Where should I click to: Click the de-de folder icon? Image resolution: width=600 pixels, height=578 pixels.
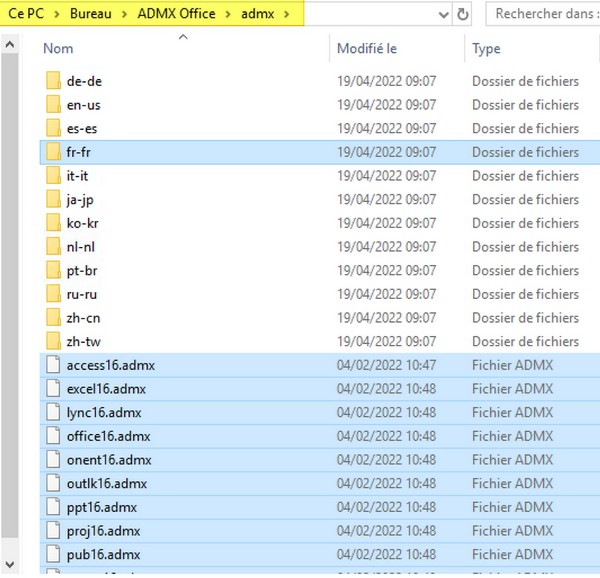click(54, 81)
